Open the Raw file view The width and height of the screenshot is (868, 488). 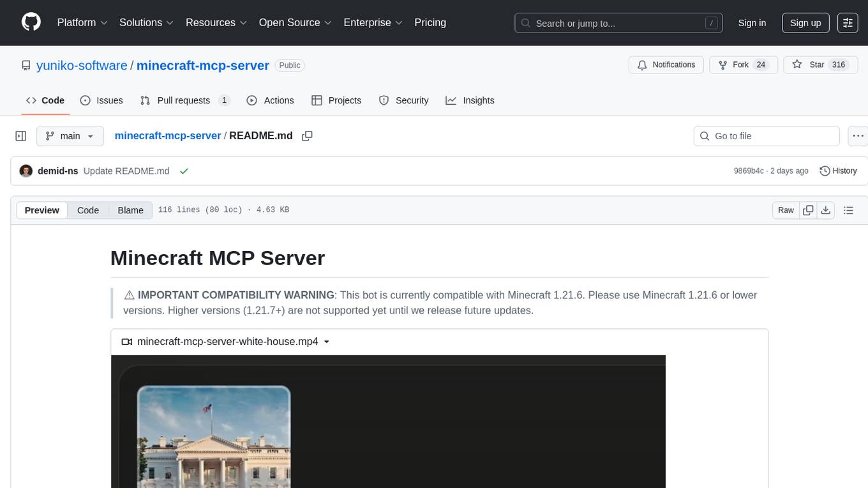click(786, 210)
